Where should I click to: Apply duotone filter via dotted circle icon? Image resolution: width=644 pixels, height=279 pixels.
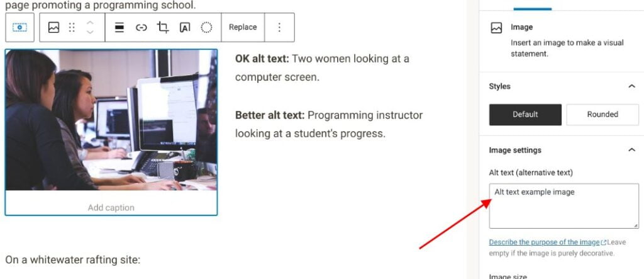coord(206,28)
